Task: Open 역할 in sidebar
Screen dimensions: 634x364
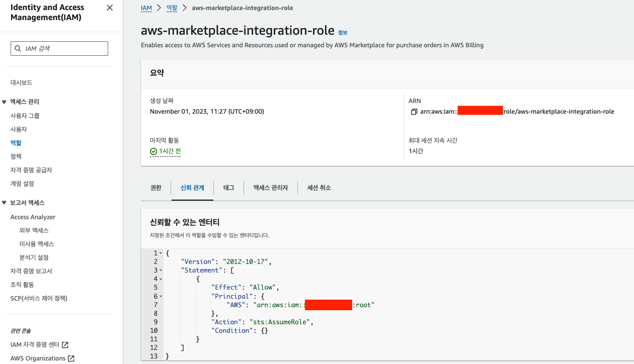Action: [16, 143]
